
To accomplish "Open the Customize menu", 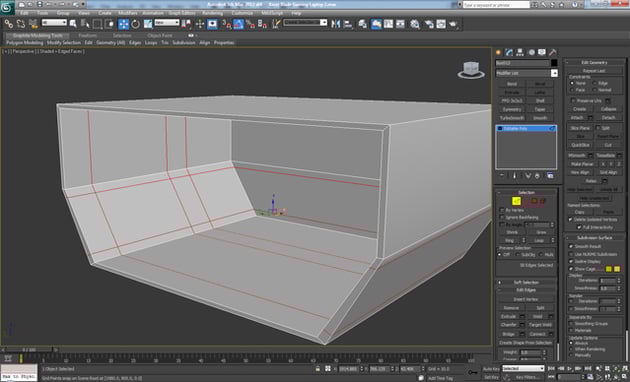I will (x=242, y=13).
